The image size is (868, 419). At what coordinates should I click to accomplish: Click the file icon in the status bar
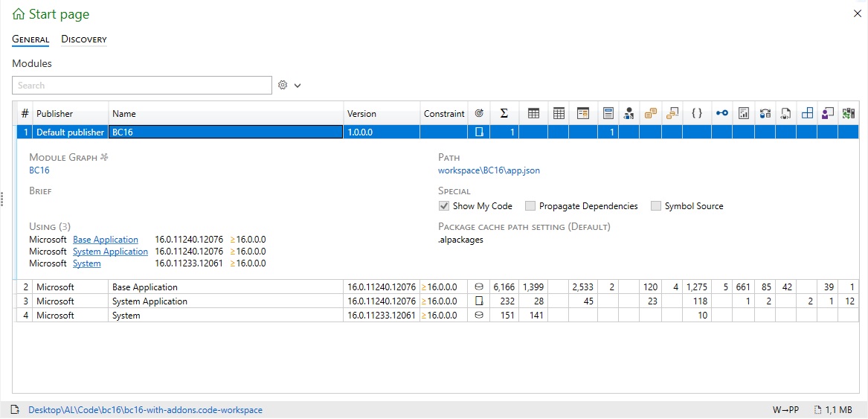15,410
